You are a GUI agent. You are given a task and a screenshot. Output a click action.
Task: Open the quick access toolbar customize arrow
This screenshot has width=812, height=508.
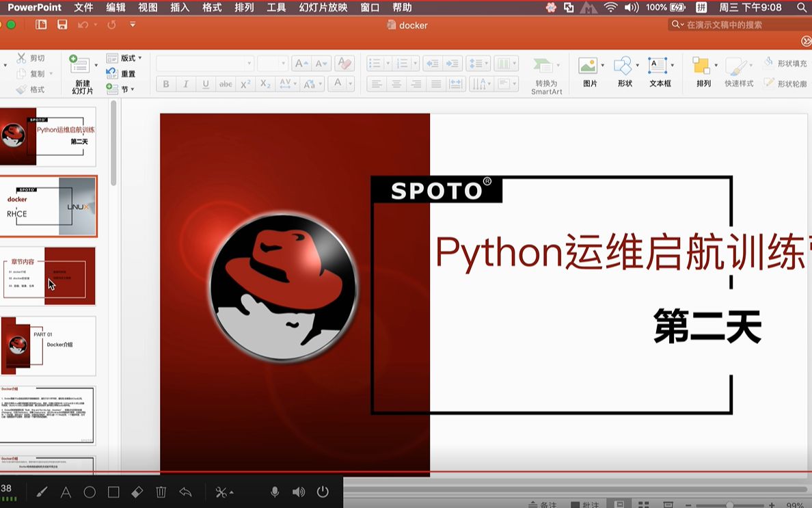click(x=133, y=25)
